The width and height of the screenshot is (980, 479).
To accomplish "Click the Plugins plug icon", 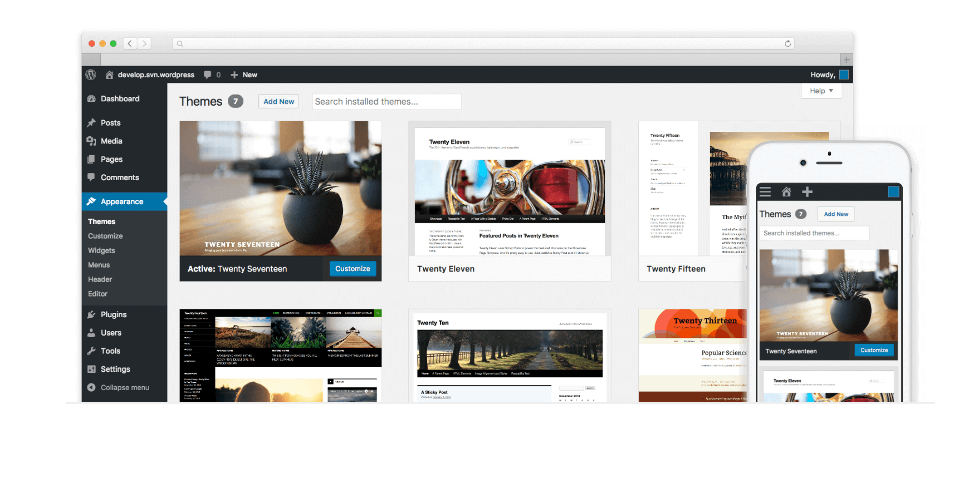I will (x=91, y=314).
